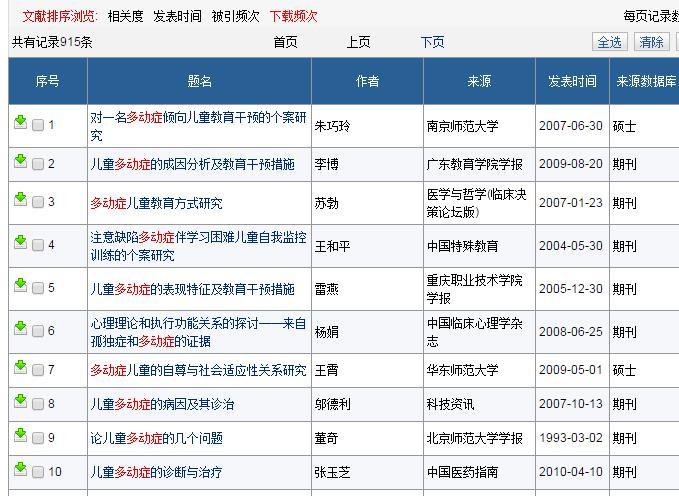Image resolution: width=679 pixels, height=496 pixels.
Task: Click the 发表时间 table column header
Action: (572, 81)
